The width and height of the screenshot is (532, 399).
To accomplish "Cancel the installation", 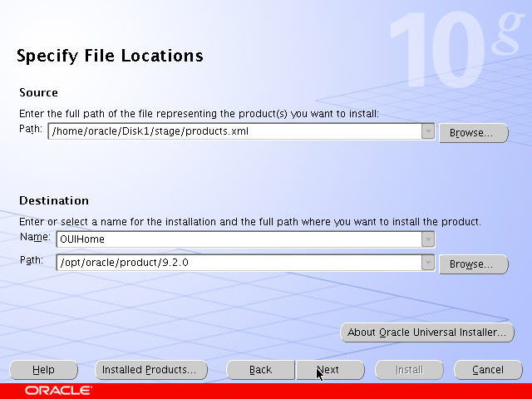I will click(488, 370).
